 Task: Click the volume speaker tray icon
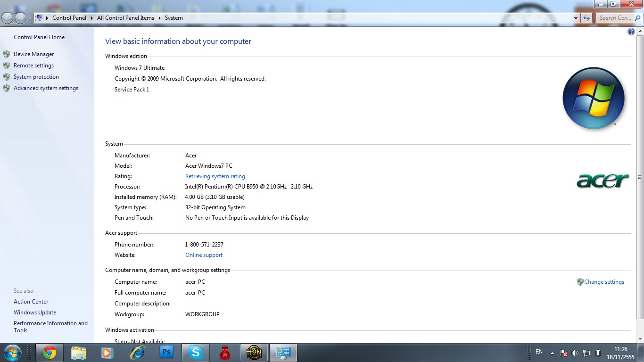click(x=575, y=353)
